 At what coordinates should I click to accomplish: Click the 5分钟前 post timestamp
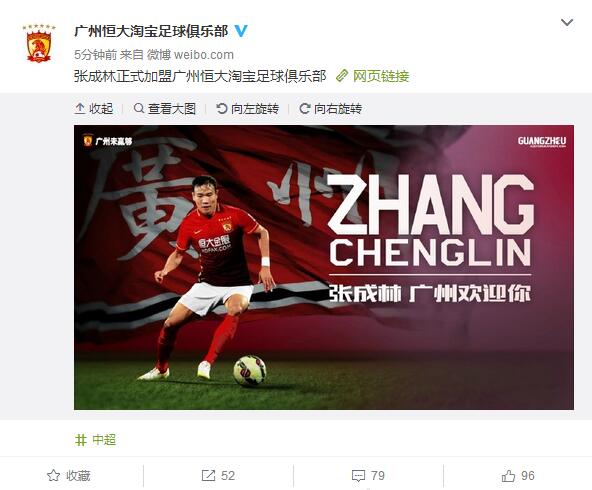click(x=95, y=55)
